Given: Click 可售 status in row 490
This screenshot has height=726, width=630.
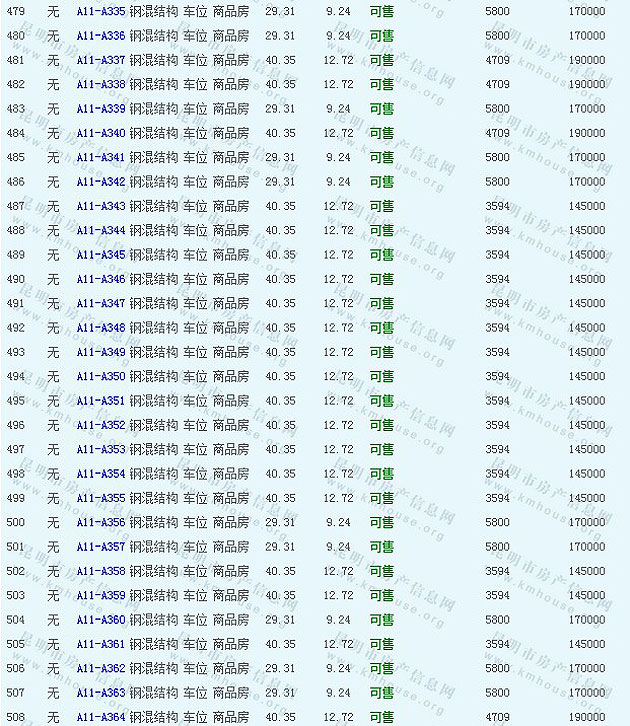Looking at the screenshot, I should (381, 279).
